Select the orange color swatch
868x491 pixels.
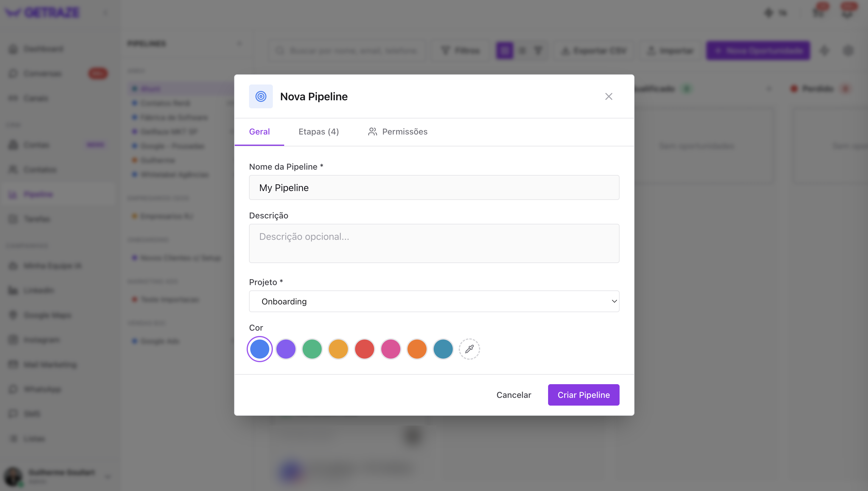417,349
